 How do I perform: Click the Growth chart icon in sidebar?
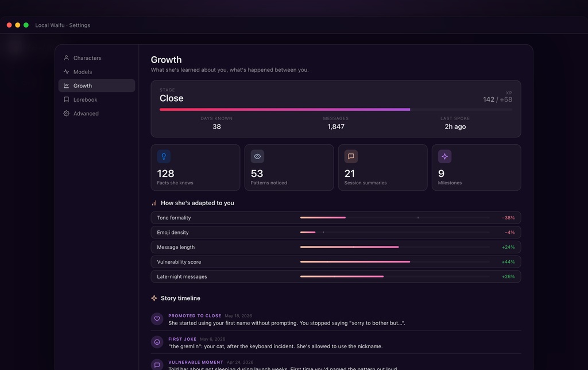[67, 86]
